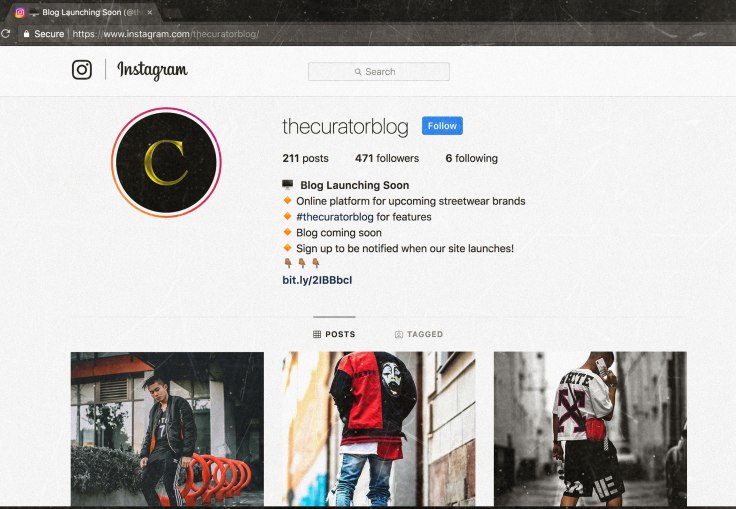Click the grid icon beside POSTS

click(x=317, y=334)
